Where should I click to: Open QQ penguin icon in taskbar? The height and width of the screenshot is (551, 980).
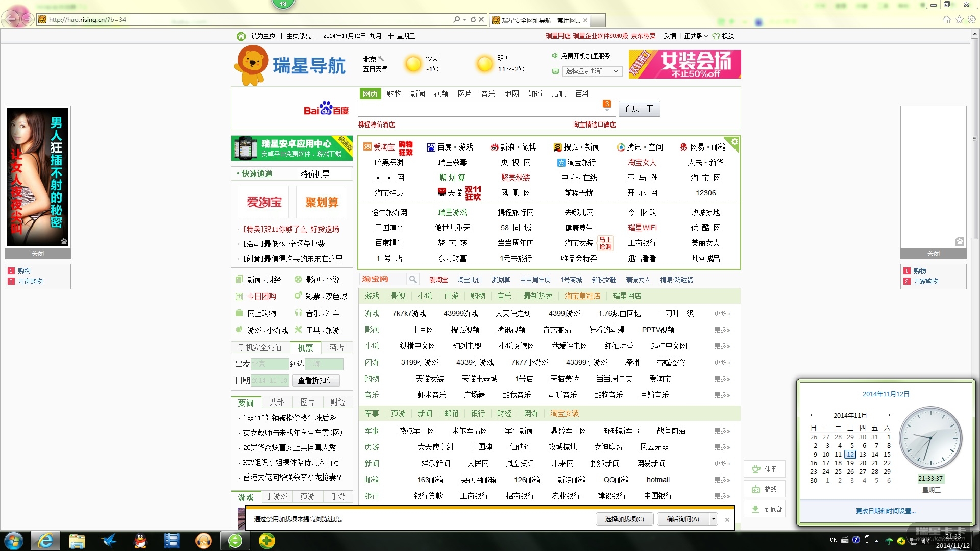pos(140,541)
